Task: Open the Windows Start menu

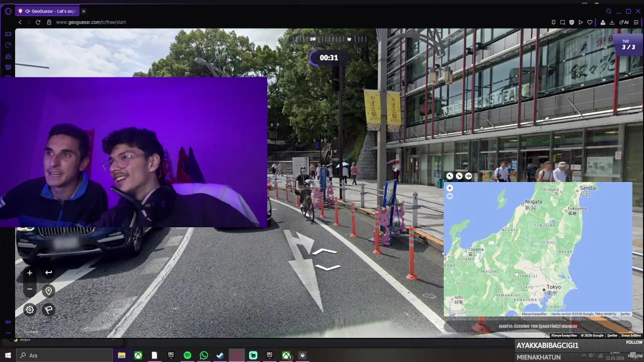Action: (8, 355)
